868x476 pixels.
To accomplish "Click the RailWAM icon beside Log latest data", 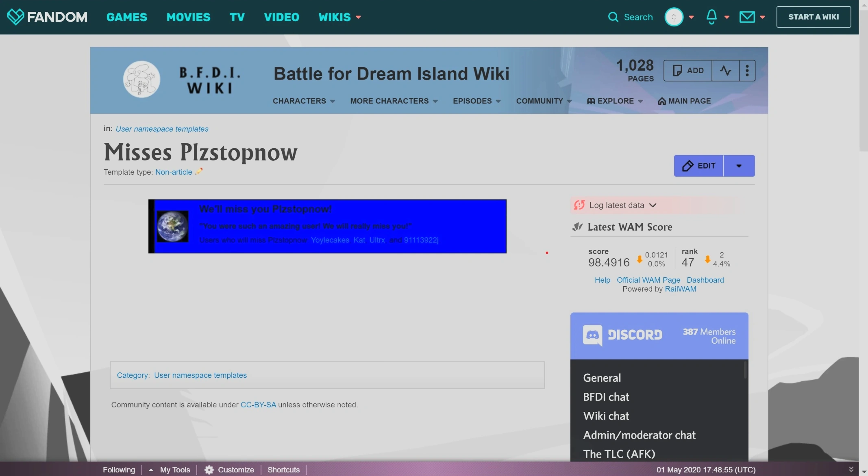I will pos(579,205).
